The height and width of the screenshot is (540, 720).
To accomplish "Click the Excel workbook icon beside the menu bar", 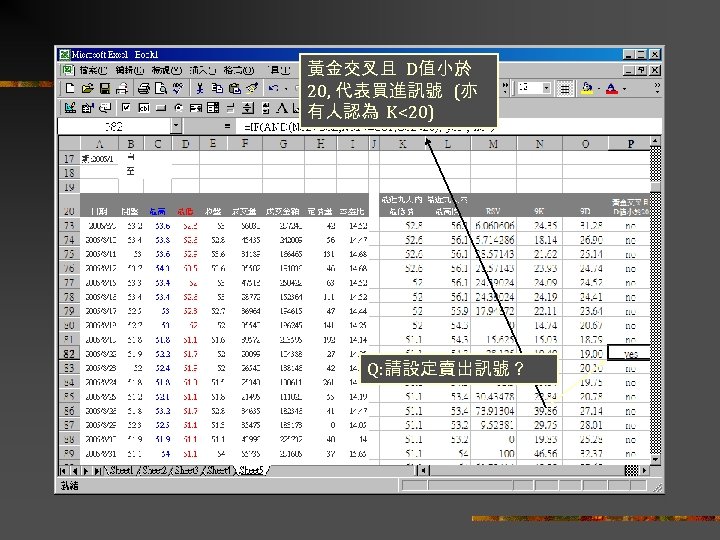I will point(67,70).
